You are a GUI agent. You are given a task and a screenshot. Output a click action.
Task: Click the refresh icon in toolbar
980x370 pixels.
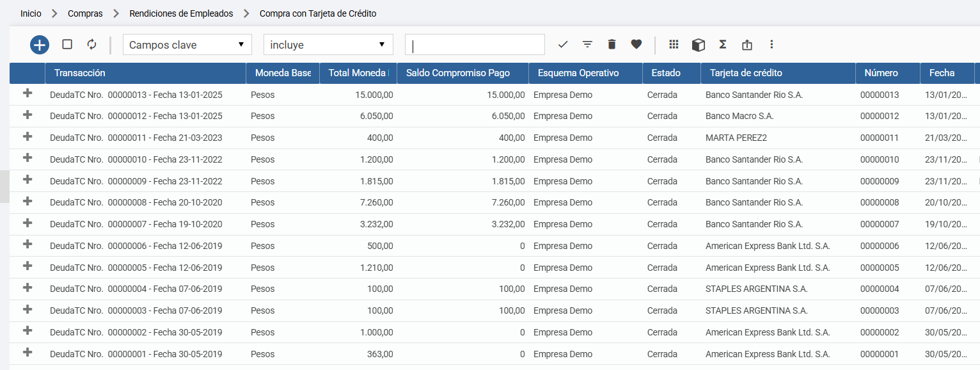[91, 44]
